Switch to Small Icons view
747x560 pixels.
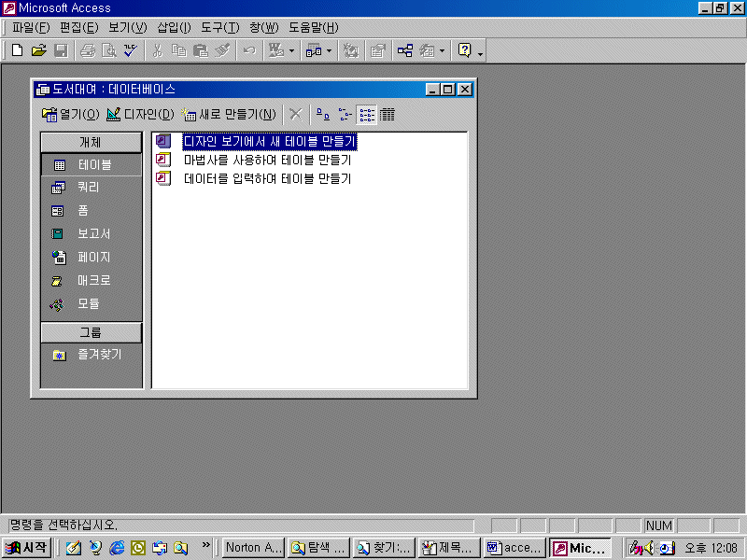click(345, 114)
